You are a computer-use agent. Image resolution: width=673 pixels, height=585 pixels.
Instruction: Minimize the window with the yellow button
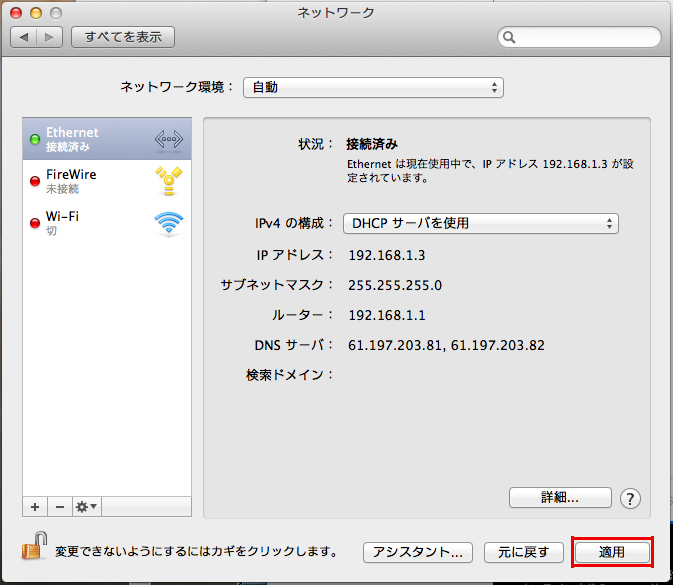coord(36,13)
